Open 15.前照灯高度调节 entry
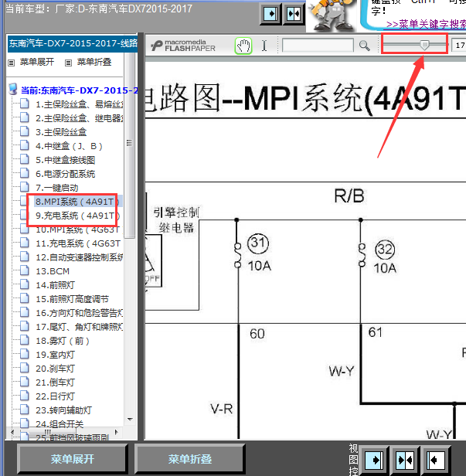 72,299
